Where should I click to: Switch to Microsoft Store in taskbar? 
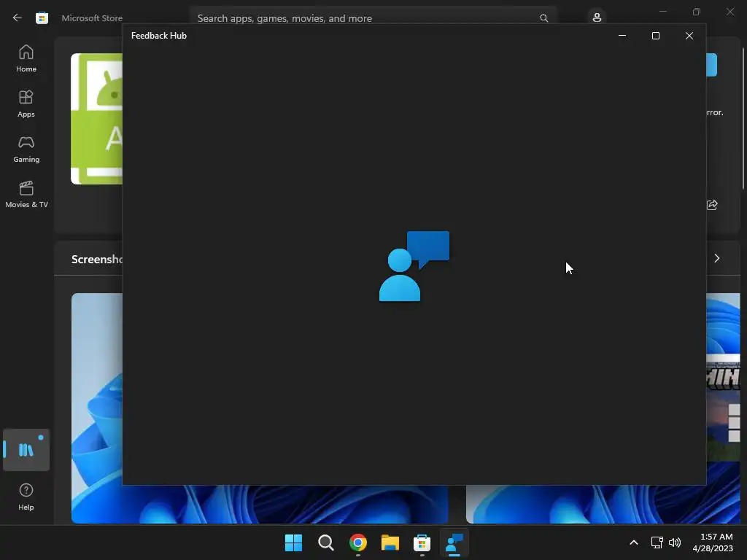(x=422, y=542)
